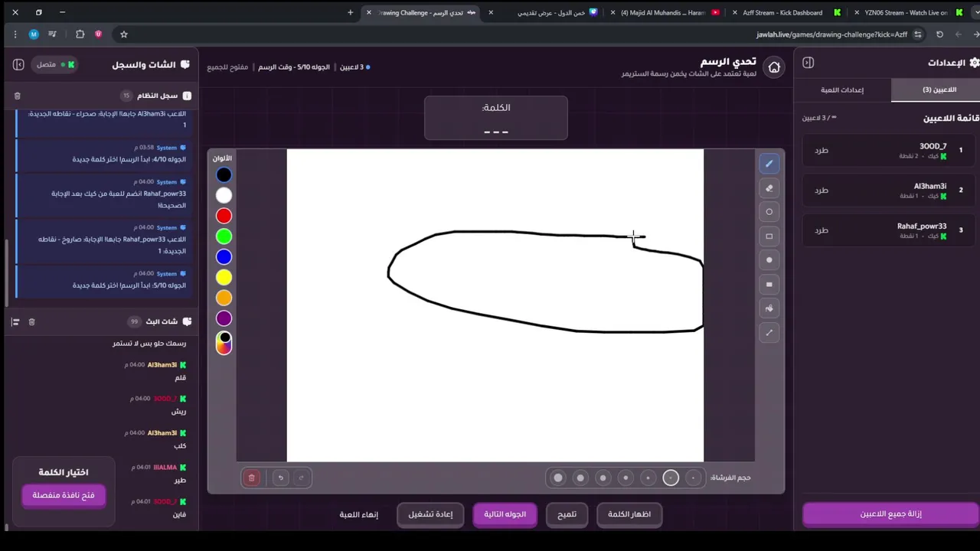Click end game (إنهاء اللعبة)

pyautogui.click(x=358, y=514)
